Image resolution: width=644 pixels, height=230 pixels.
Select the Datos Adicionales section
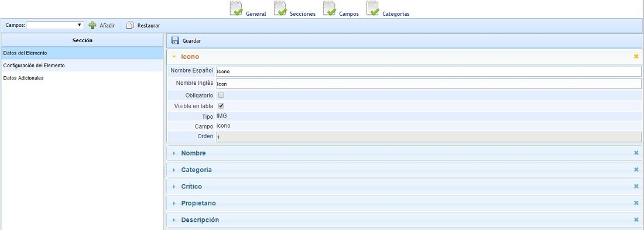click(x=82, y=78)
